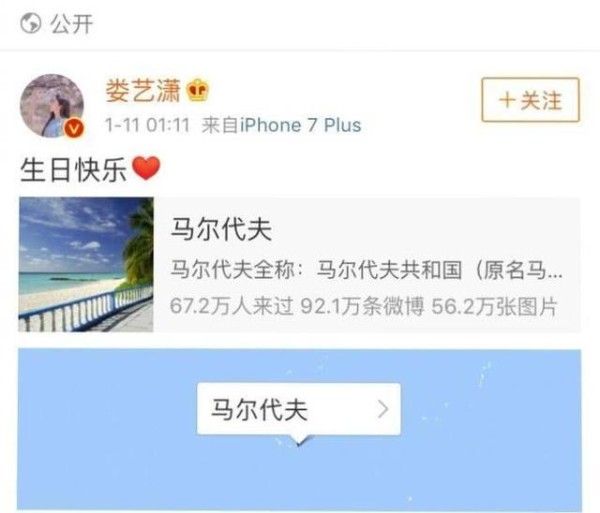Expand the map callout chevron arrow

coord(383,409)
